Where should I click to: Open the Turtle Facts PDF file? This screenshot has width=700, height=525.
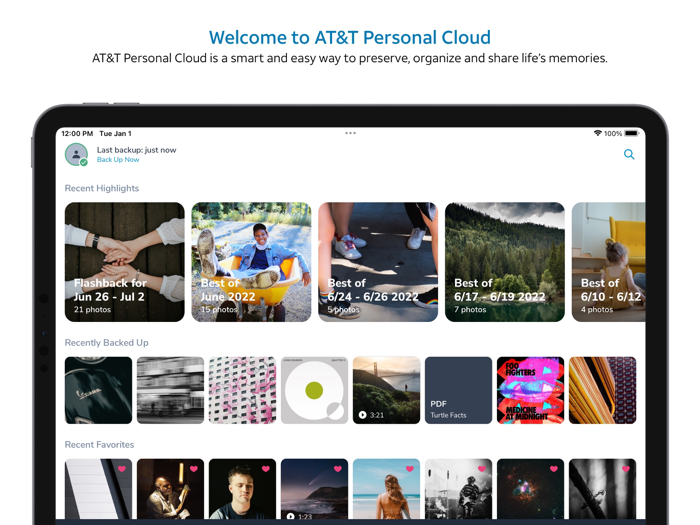coord(458,390)
